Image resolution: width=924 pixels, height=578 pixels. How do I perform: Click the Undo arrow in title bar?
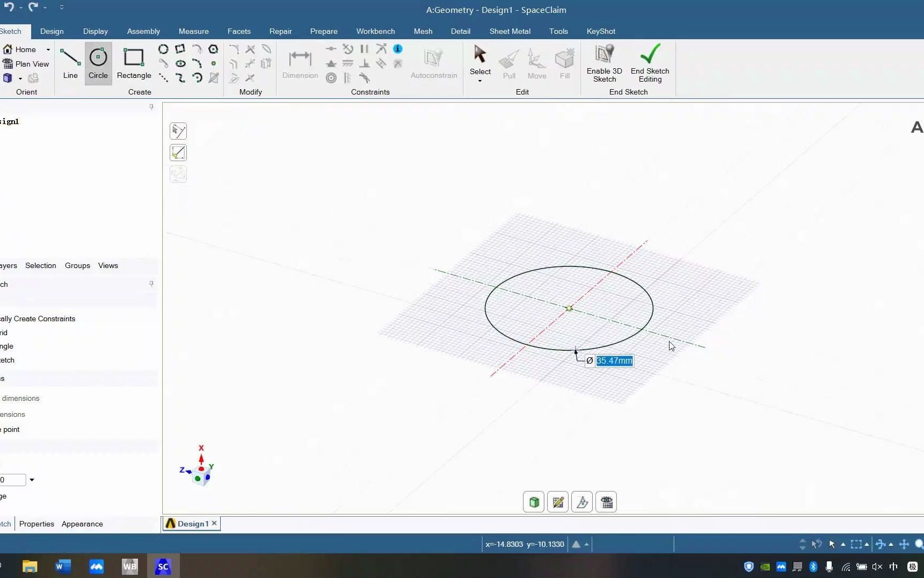coord(9,7)
